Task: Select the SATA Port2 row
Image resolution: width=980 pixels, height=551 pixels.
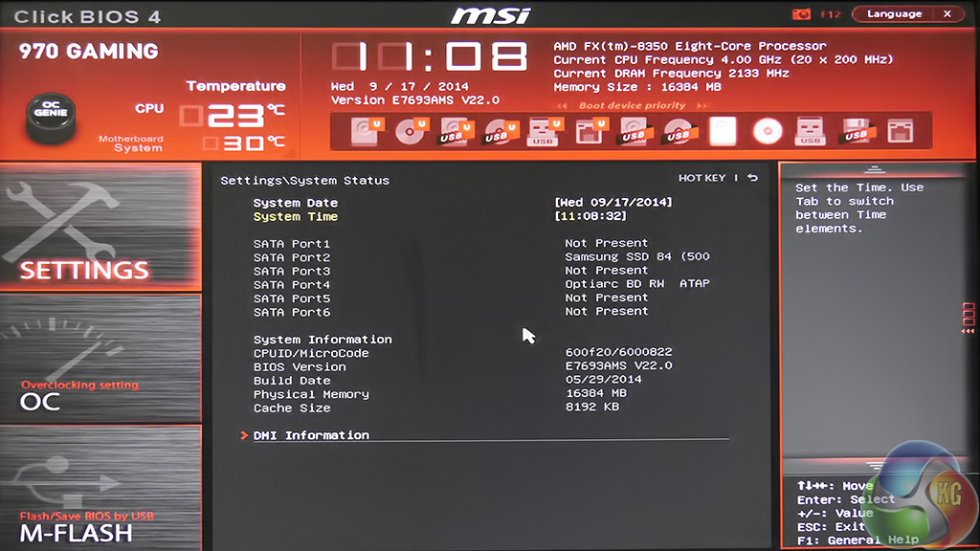Action: pos(481,257)
